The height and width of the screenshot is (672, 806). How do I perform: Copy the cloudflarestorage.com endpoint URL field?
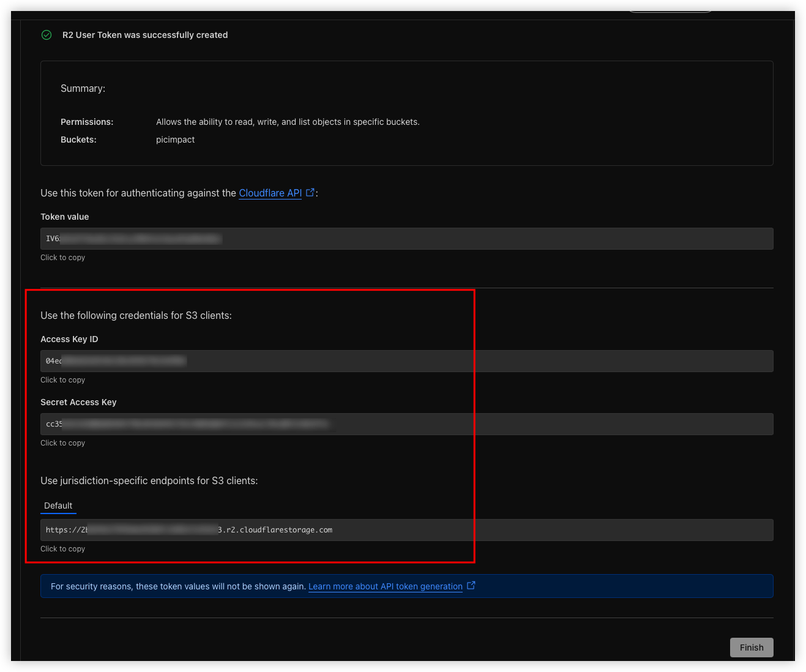pyautogui.click(x=406, y=530)
